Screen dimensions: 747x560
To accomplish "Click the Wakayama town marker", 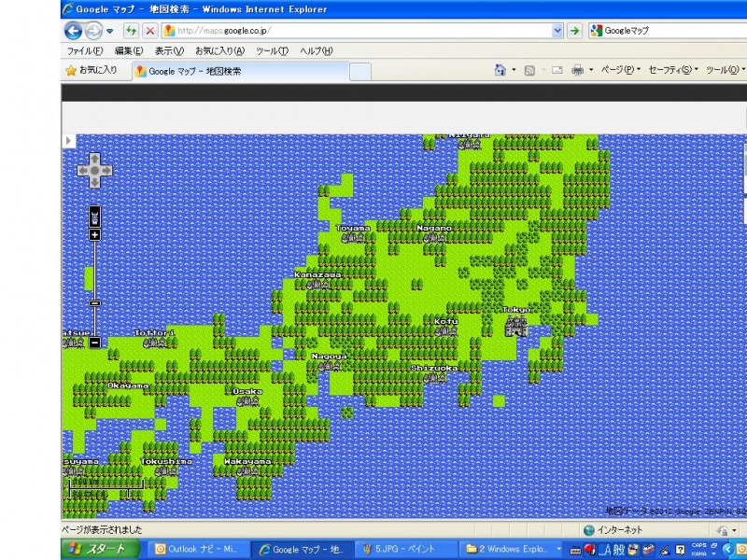I will click(x=247, y=471).
